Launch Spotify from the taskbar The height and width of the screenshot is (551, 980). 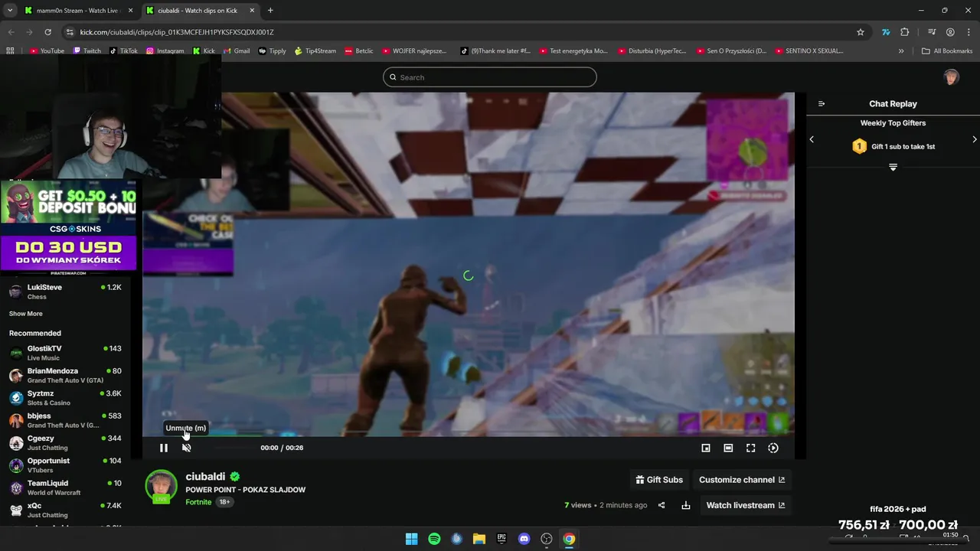tap(434, 539)
